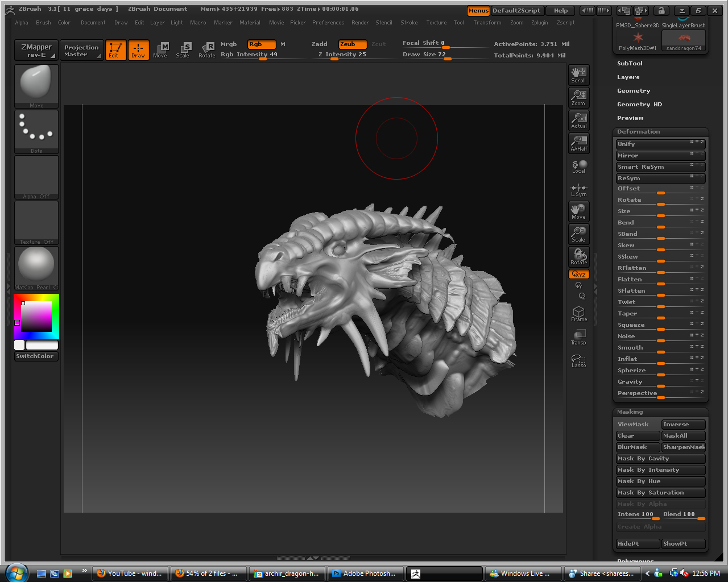Expand the Geometry HD section
This screenshot has width=728, height=582.
[x=639, y=105]
